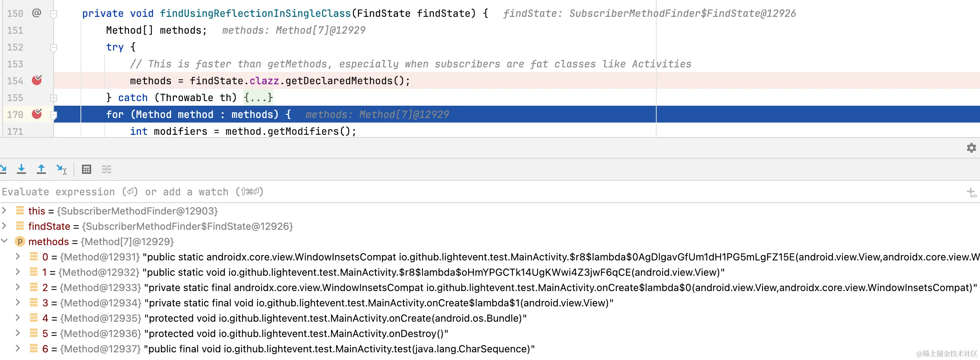
Task: Open the debugger settings gear
Action: [x=971, y=148]
